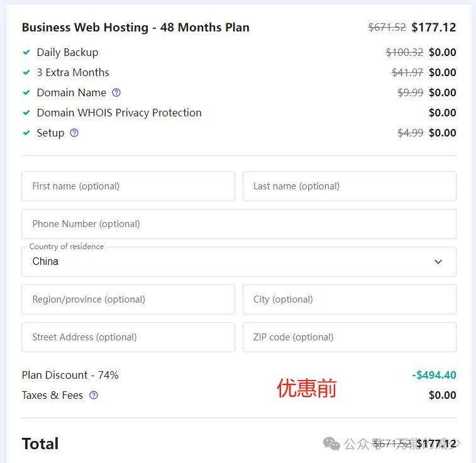Focus the First name optional field
The image size is (476, 463).
pyautogui.click(x=128, y=186)
